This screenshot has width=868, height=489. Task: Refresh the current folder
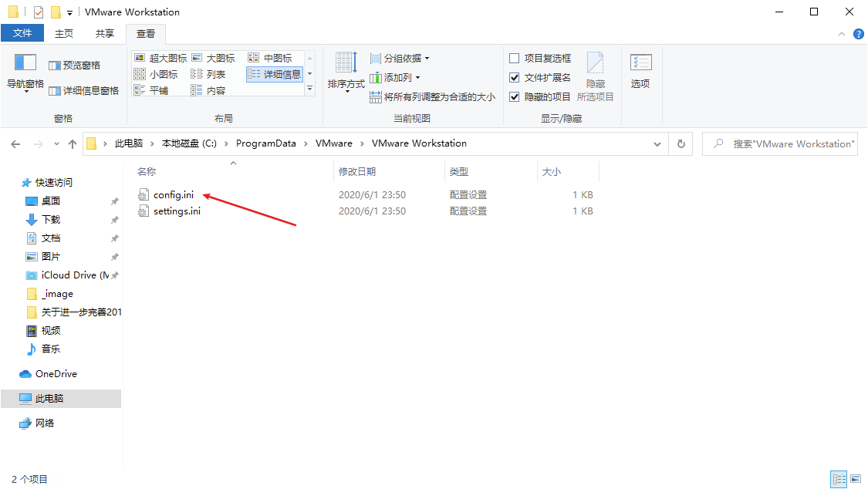[x=681, y=143]
